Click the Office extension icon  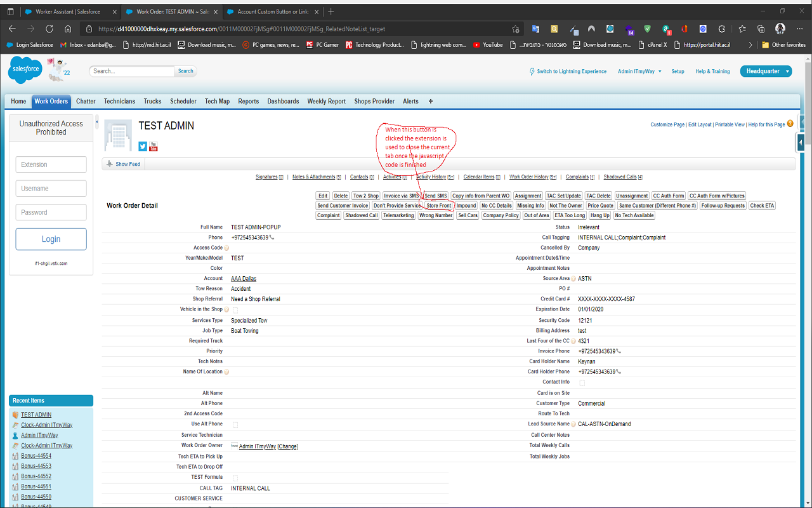point(684,29)
